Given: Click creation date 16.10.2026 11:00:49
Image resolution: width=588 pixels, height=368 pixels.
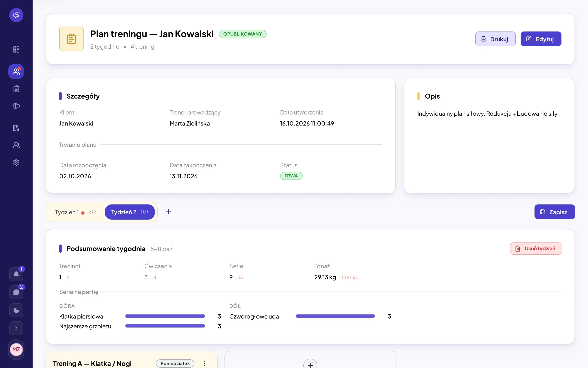Looking at the screenshot, I should coord(307,123).
